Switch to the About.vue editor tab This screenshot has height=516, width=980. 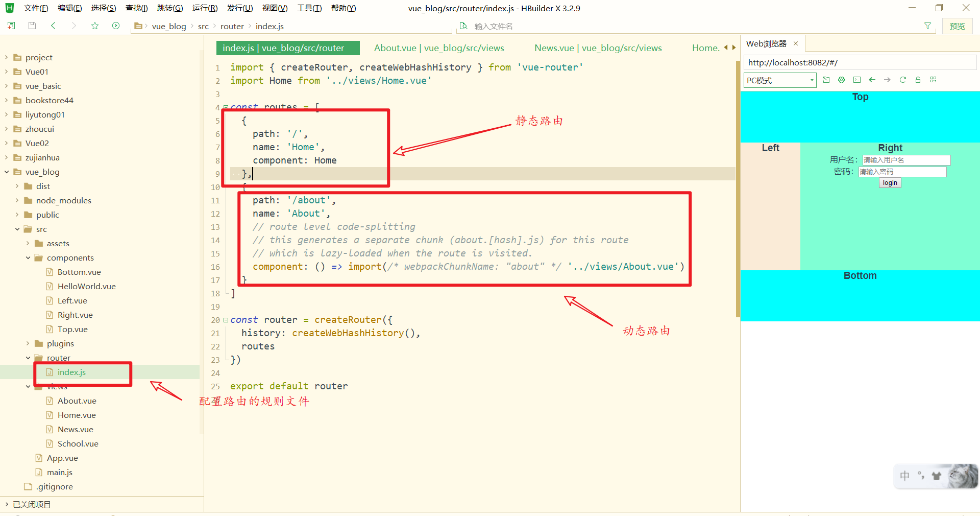pos(439,48)
